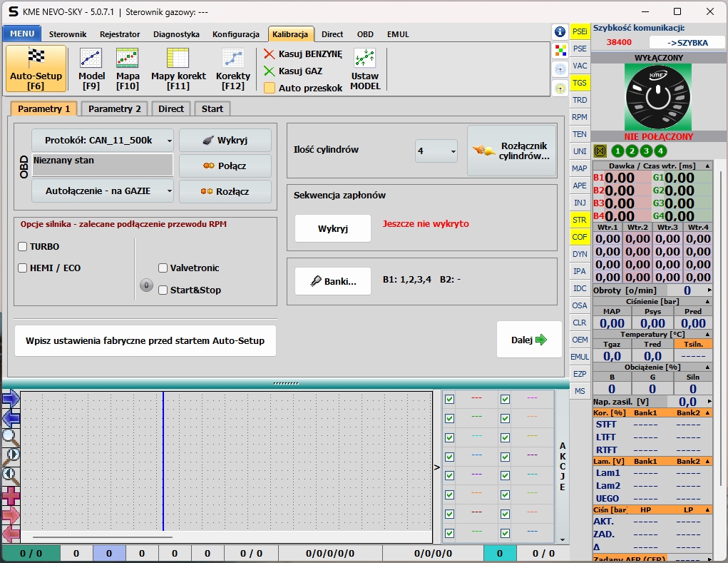Start Auto-Setup with the checkered flag icon
The height and width of the screenshot is (563, 728).
(x=36, y=69)
